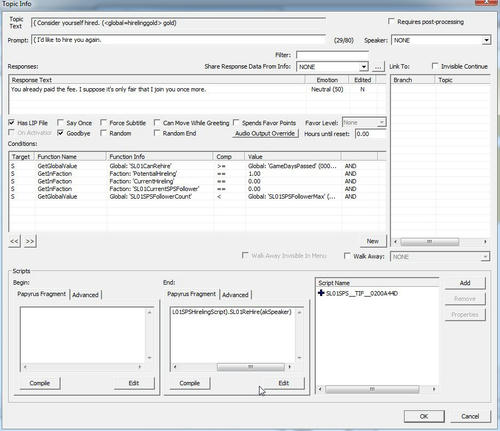Viewport: 500px width, 431px height.
Task: Open the ellipsis browse button beside Share Response
Action: click(378, 67)
